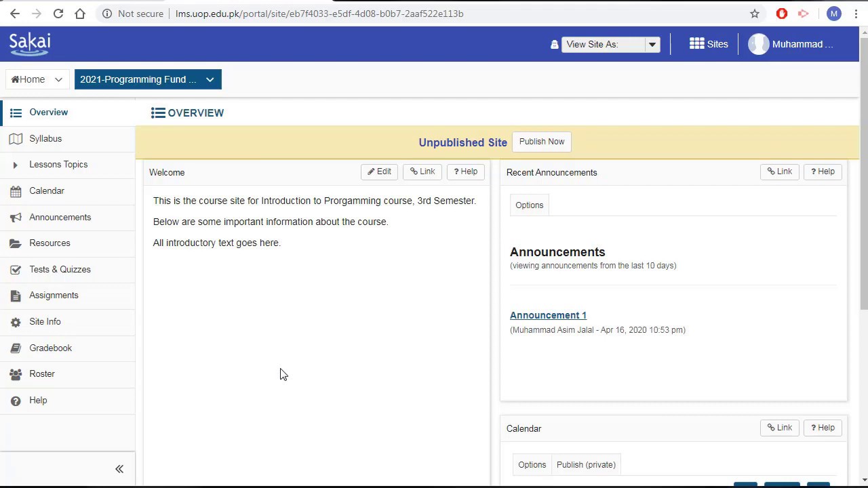Reload the page in browser
The image size is (868, 488).
click(x=58, y=14)
